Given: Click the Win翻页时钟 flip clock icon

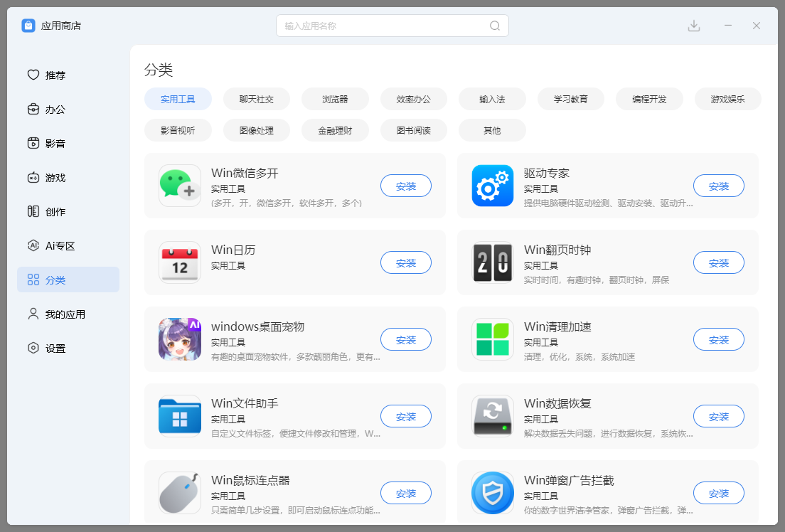Looking at the screenshot, I should tap(492, 262).
